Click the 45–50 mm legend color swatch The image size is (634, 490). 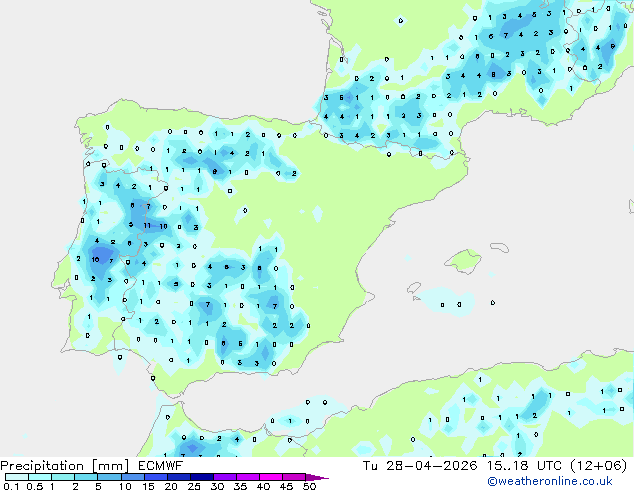point(294,477)
